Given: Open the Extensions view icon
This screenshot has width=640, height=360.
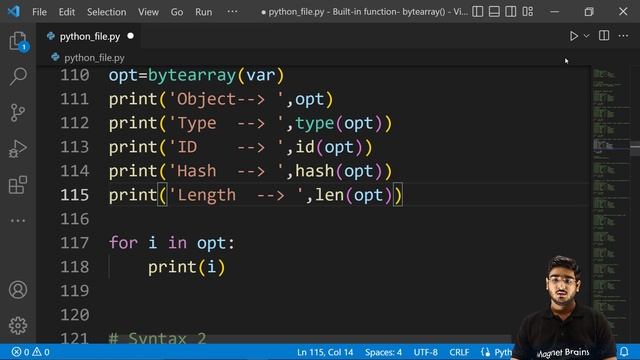Looking at the screenshot, I should [x=18, y=185].
